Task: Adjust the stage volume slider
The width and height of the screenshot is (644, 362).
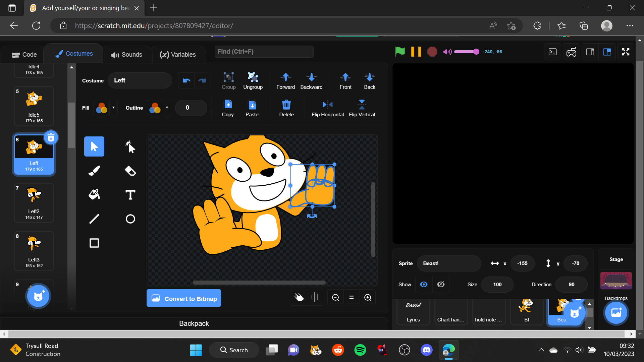Action: [467, 52]
